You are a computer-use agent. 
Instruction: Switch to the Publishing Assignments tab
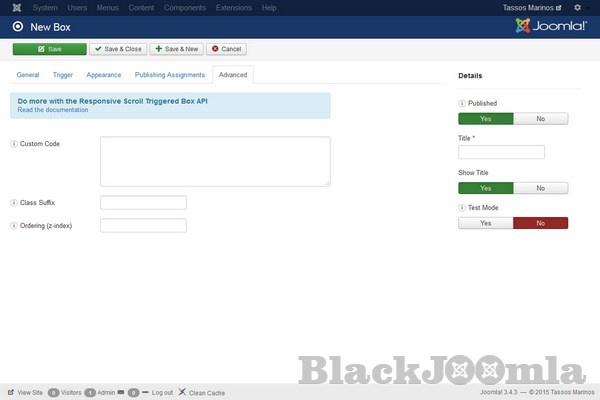point(170,75)
